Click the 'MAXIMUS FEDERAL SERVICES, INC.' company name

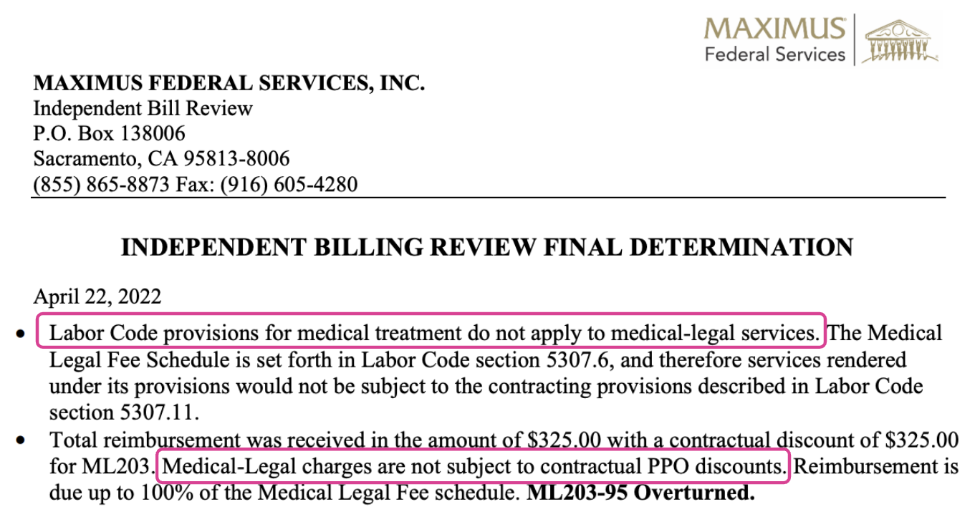pyautogui.click(x=229, y=84)
